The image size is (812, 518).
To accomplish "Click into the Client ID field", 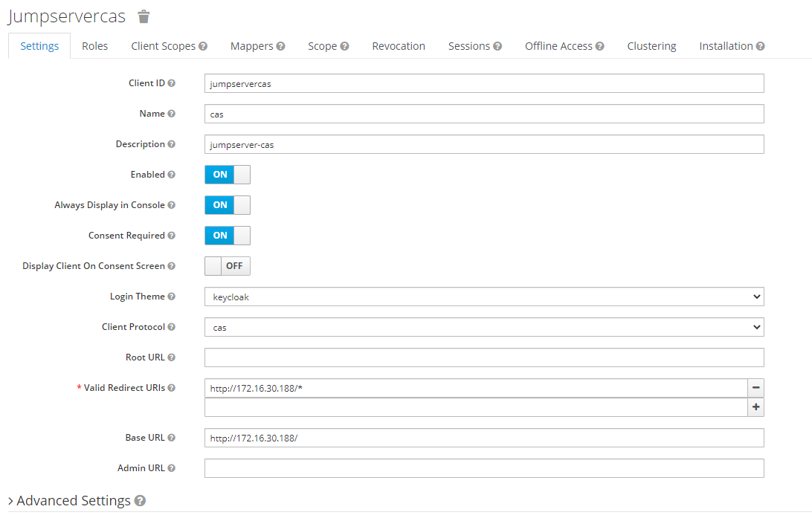I will 484,83.
